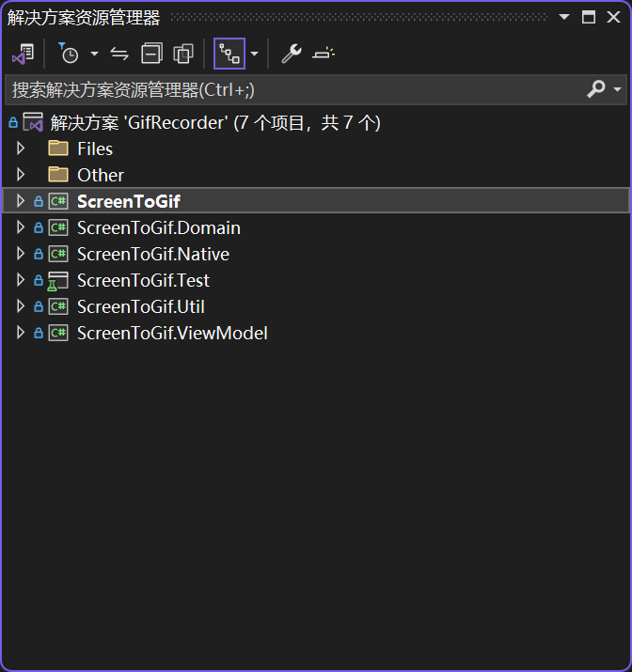Click the lock icon beside ScreenToGif.Test

point(39,280)
